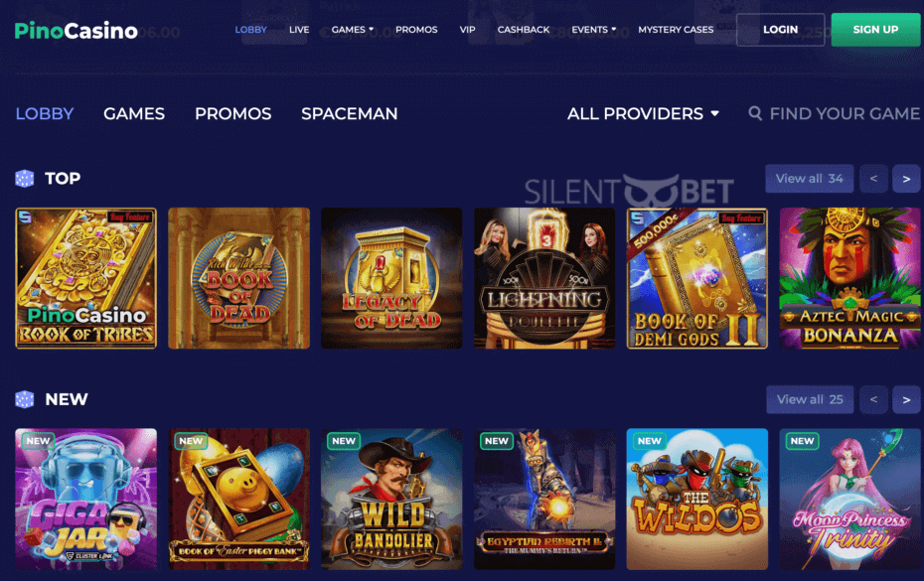Click View all 34 top games
Image resolution: width=924 pixels, height=581 pixels.
tap(809, 179)
